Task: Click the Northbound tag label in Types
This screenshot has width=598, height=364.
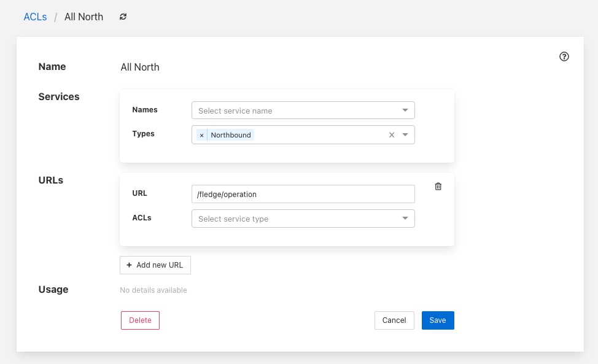Action: (231, 135)
